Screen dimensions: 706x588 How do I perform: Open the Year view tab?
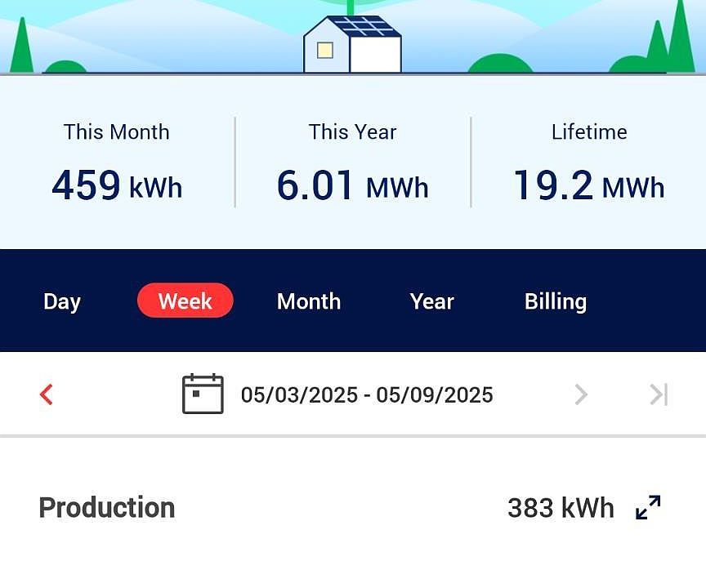tap(431, 301)
